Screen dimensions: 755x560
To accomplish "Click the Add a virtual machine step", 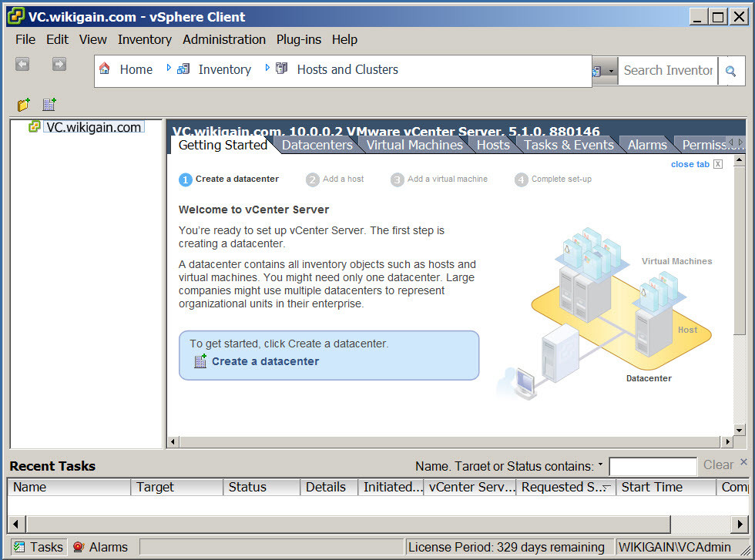I will [x=448, y=179].
